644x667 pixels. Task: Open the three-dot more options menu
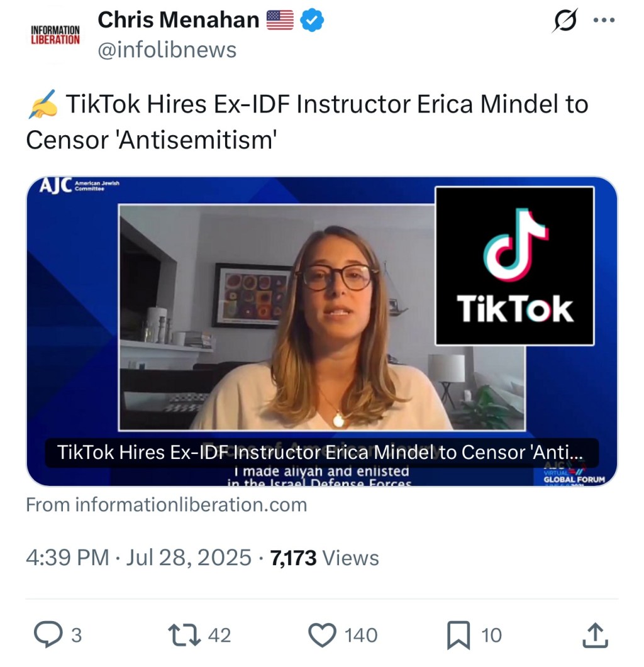[x=604, y=20]
